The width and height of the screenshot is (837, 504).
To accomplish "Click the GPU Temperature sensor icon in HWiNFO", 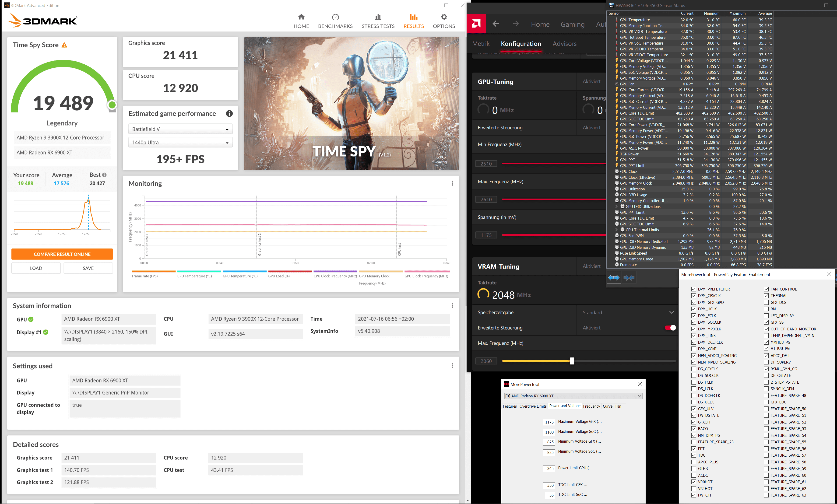I will pyautogui.click(x=617, y=20).
